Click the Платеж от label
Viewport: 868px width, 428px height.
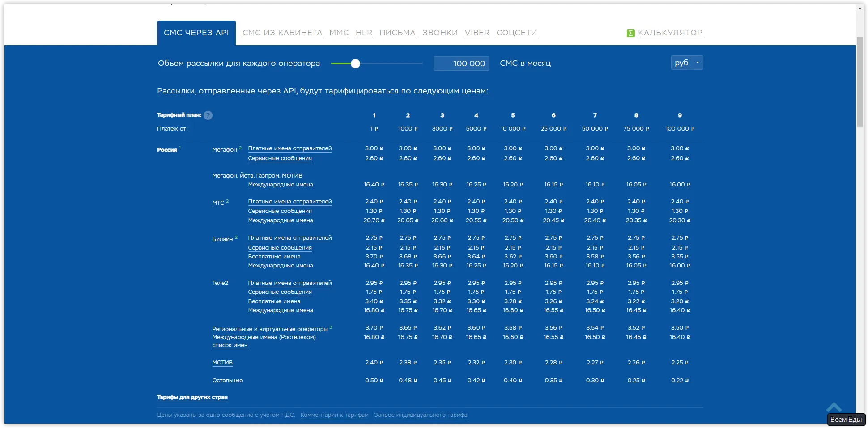[172, 129]
